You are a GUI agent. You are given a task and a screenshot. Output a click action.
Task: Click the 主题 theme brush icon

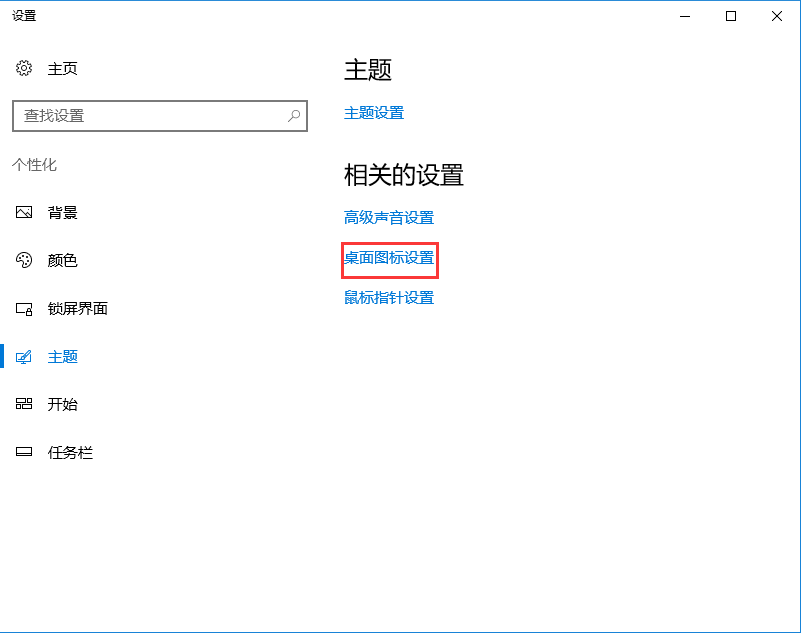[23, 357]
